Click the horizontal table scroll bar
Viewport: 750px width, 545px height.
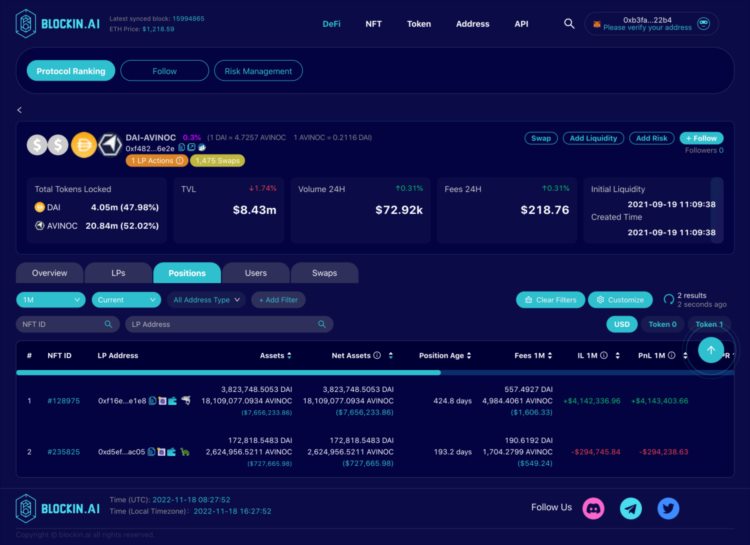(228, 372)
